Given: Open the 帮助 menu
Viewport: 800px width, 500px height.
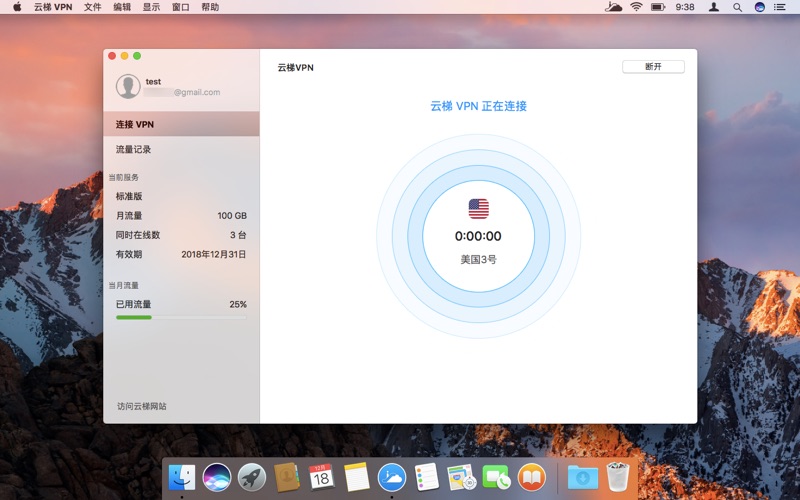Looking at the screenshot, I should (x=210, y=7).
